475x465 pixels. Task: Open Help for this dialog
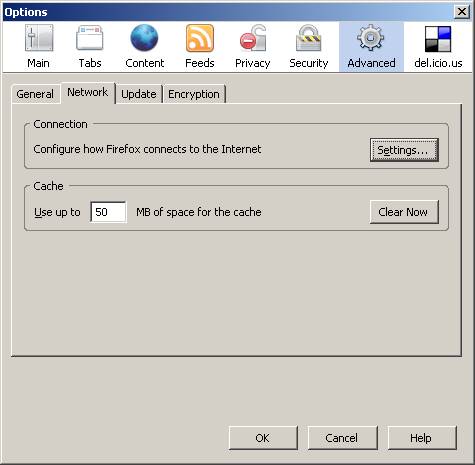422,438
